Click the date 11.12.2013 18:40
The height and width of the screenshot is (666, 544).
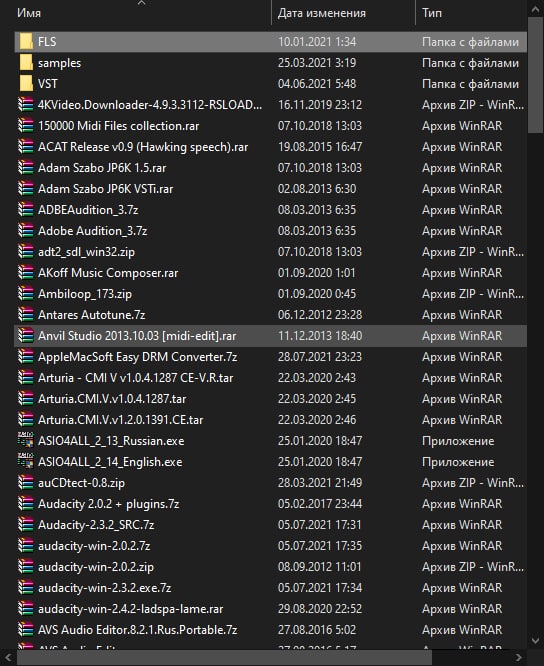tap(320, 336)
